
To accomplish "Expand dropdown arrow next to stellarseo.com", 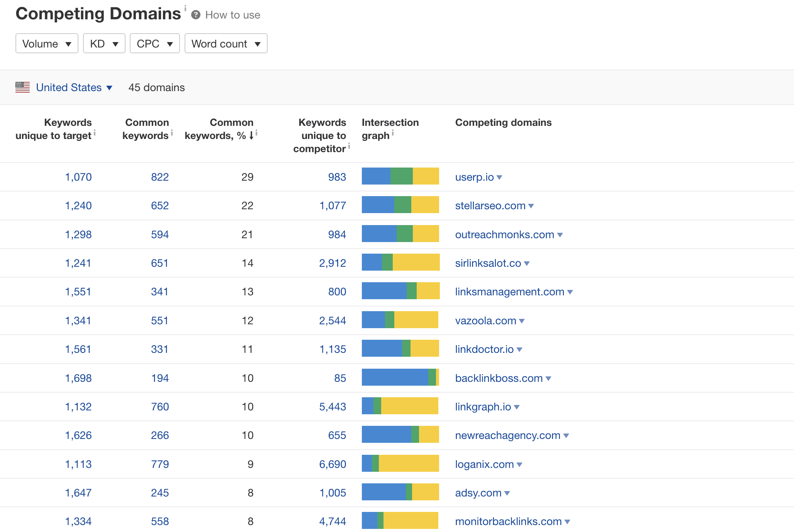I will tap(531, 206).
